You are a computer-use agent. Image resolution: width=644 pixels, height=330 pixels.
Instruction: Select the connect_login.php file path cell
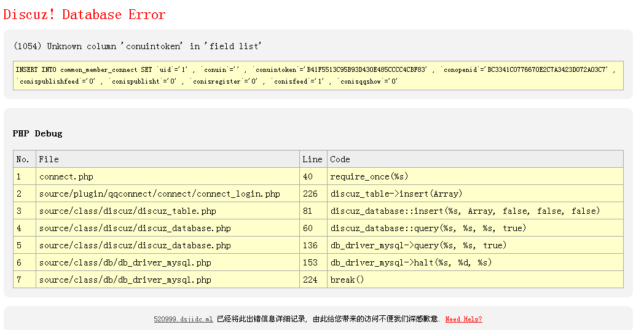(x=159, y=194)
